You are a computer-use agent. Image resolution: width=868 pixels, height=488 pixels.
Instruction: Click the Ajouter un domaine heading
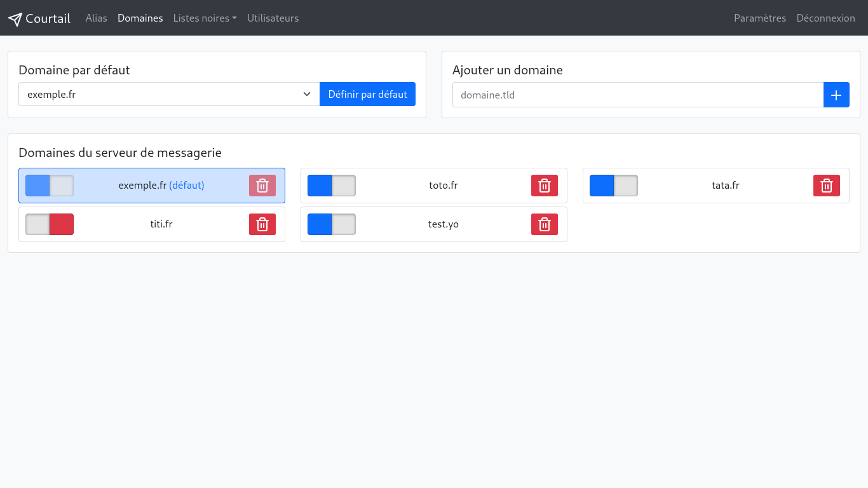(508, 70)
